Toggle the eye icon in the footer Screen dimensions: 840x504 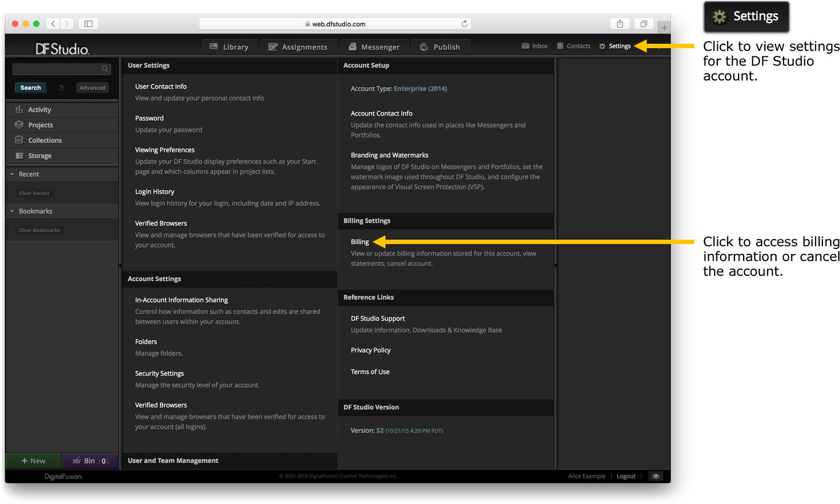[x=655, y=476]
